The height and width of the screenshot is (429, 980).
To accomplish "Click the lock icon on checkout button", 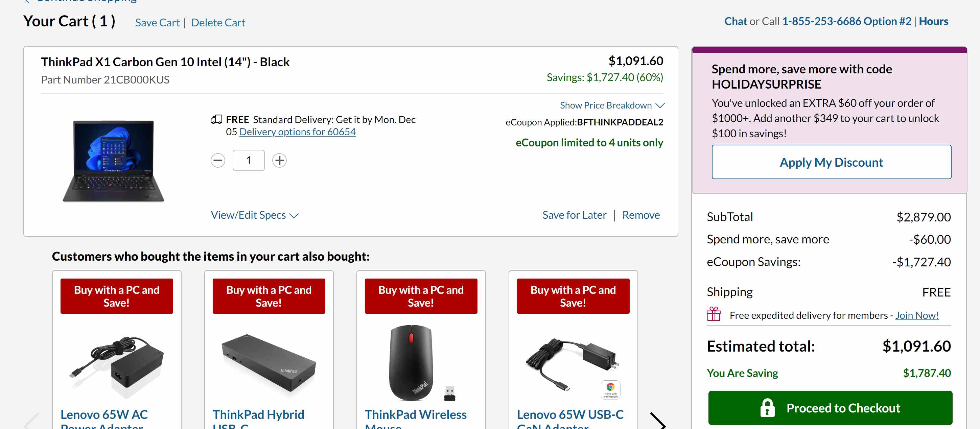I will tap(767, 408).
